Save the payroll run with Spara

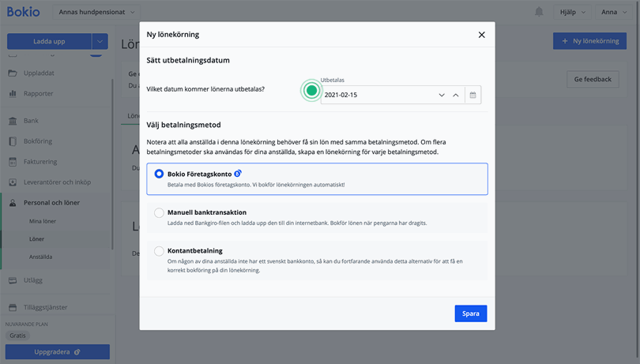coord(471,313)
